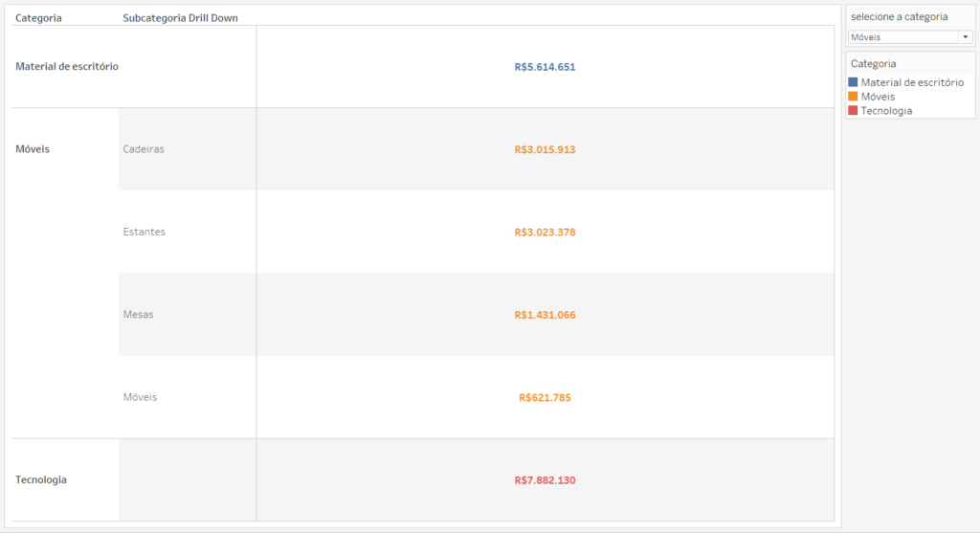The height and width of the screenshot is (533, 980).
Task: Click the R$621.785 value mark
Action: (x=545, y=397)
